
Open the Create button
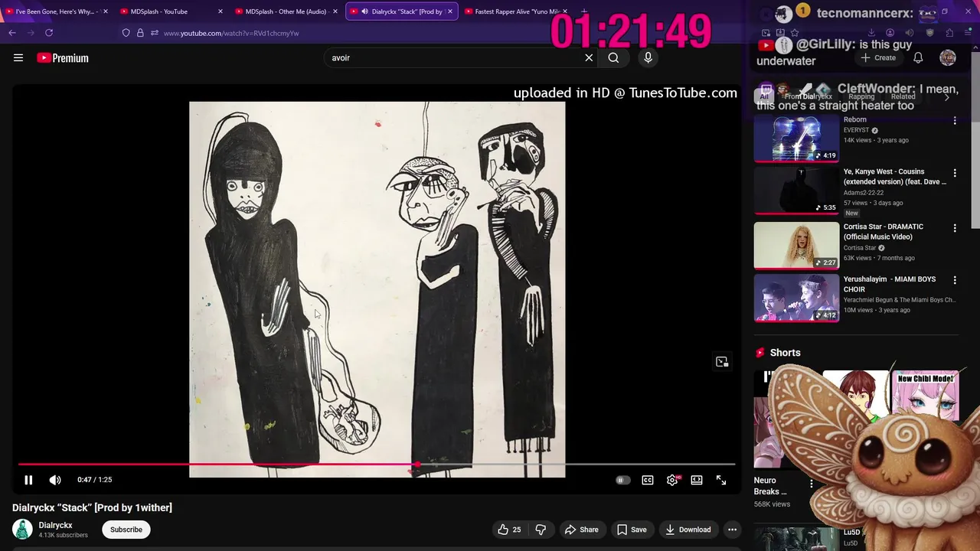click(x=878, y=57)
